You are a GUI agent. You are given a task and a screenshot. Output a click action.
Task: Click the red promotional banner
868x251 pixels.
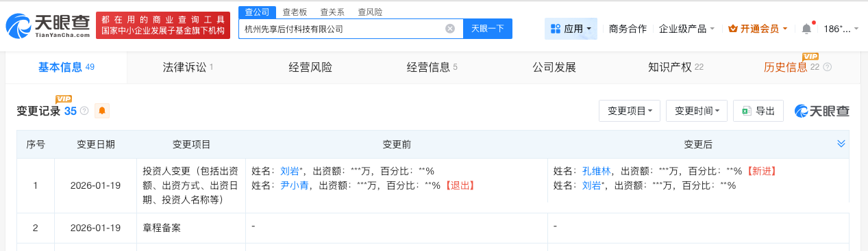163,26
